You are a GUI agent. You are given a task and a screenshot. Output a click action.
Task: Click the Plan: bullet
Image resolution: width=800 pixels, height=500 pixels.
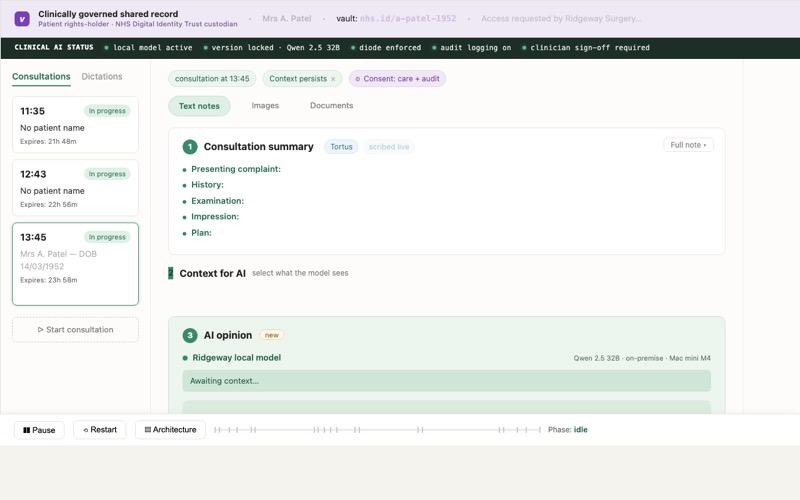[x=201, y=233]
